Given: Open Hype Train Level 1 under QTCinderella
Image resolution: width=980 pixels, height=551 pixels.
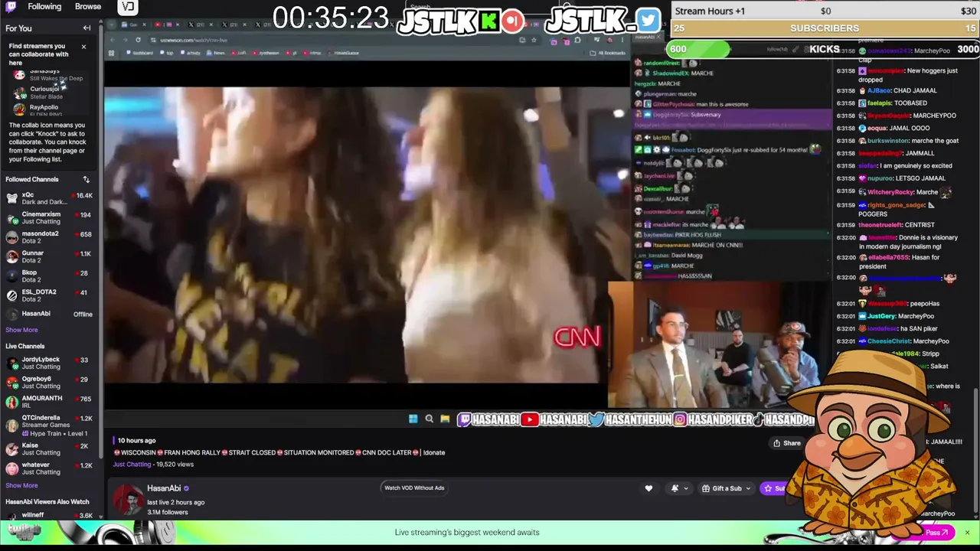Looking at the screenshot, I should 54,434.
